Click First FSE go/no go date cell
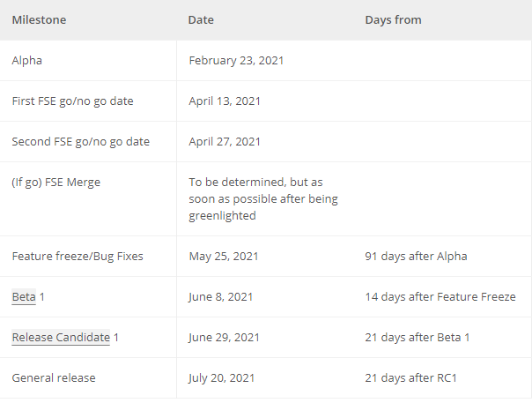Image resolution: width=532 pixels, height=403 pixels. pos(72,101)
